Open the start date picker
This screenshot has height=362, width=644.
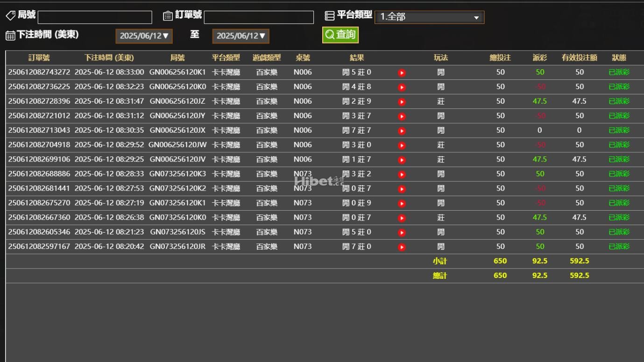click(144, 36)
